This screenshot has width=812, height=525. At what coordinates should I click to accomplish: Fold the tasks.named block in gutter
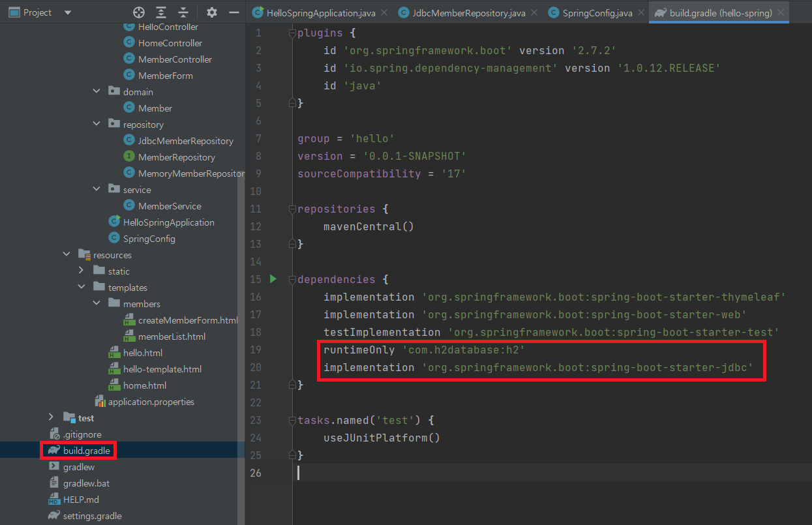coord(292,420)
